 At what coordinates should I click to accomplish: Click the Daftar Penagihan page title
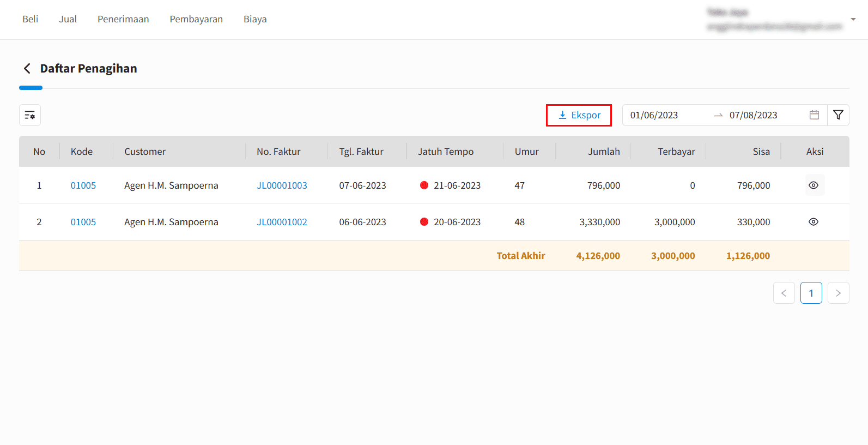click(x=89, y=69)
